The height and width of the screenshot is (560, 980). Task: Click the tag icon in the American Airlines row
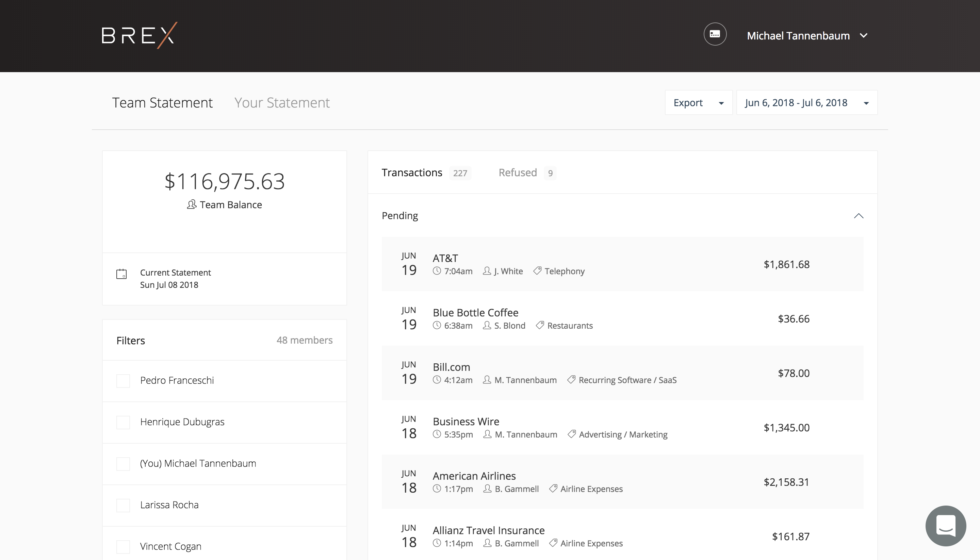(x=553, y=489)
